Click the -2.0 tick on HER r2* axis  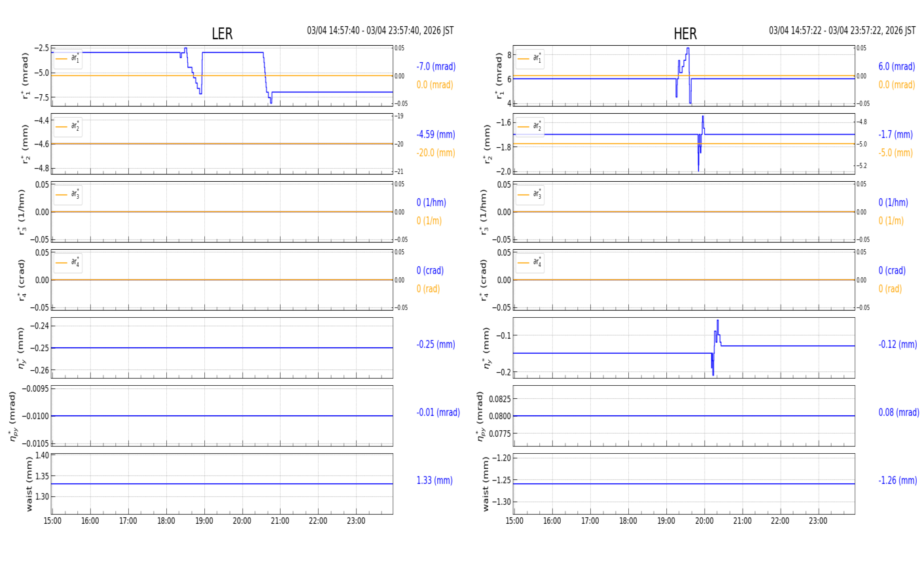(x=503, y=172)
